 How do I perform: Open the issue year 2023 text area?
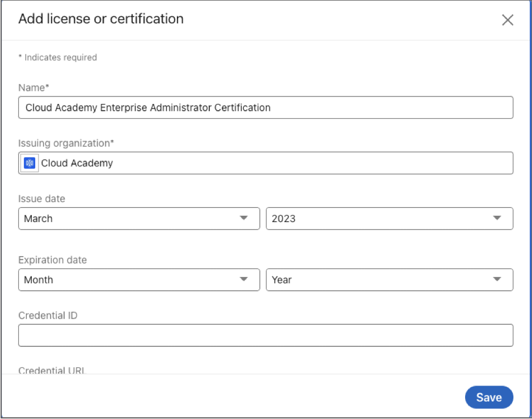(x=284, y=219)
